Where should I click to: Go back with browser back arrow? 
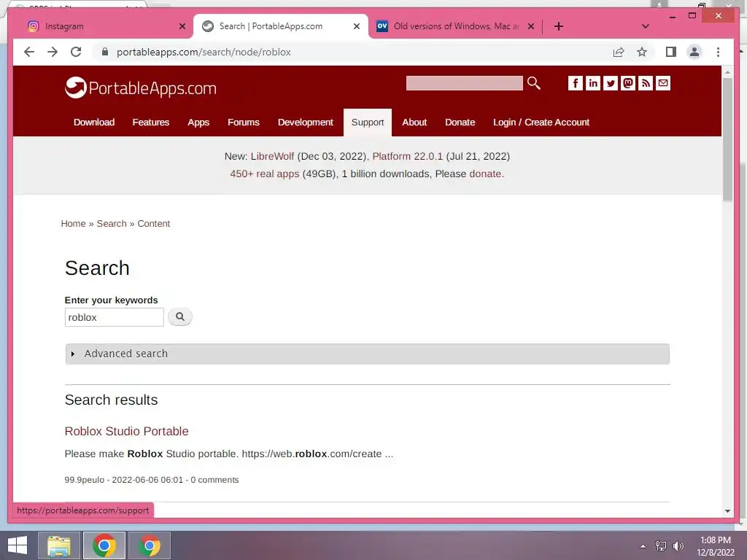29,52
